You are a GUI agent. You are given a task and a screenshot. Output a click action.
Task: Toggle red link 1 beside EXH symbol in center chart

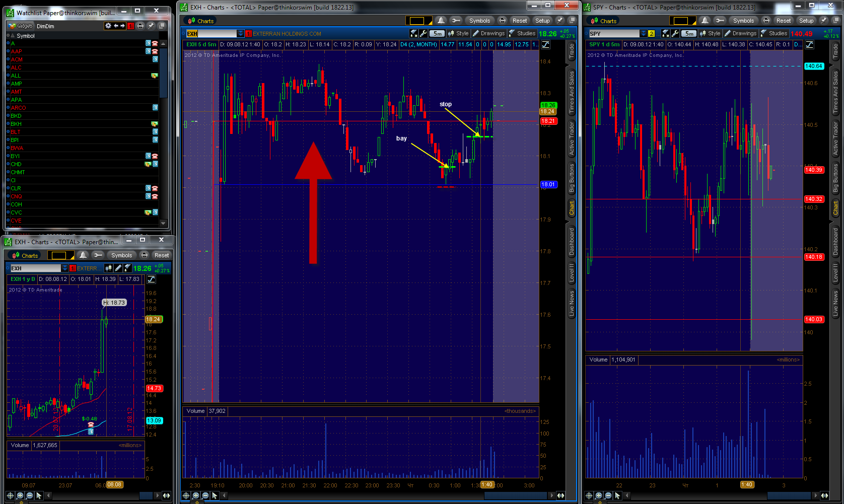point(248,34)
